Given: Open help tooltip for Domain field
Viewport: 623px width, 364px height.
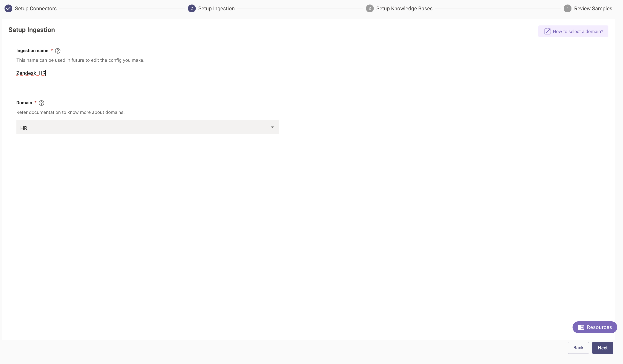Looking at the screenshot, I should 41,103.
